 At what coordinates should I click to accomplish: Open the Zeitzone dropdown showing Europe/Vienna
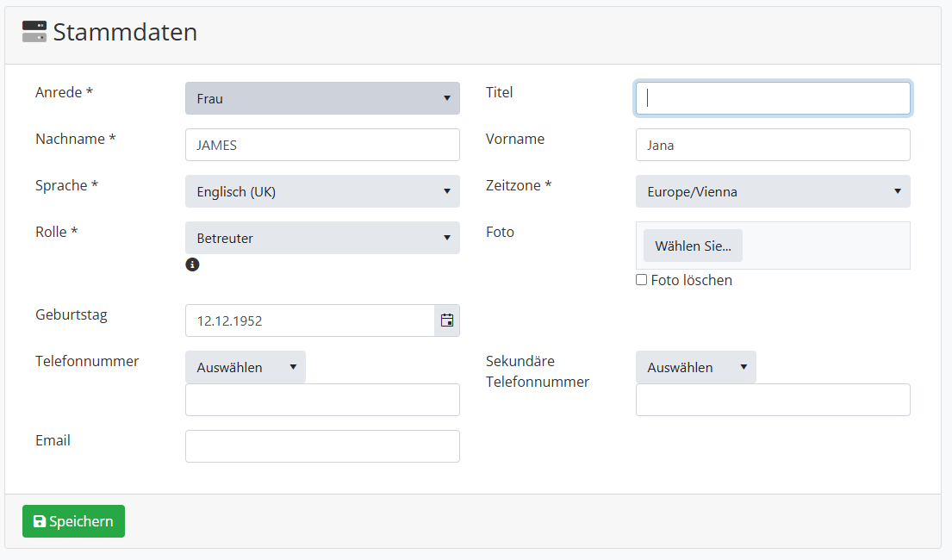click(x=772, y=191)
